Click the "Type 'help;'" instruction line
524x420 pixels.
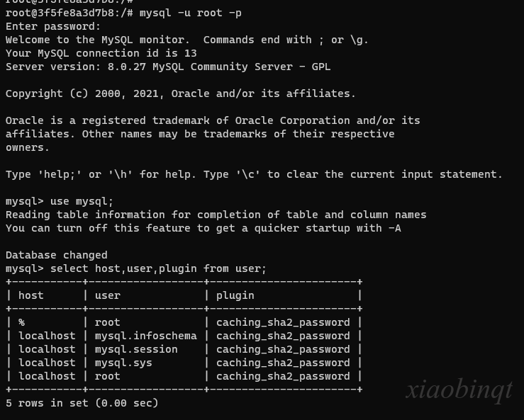pos(254,174)
